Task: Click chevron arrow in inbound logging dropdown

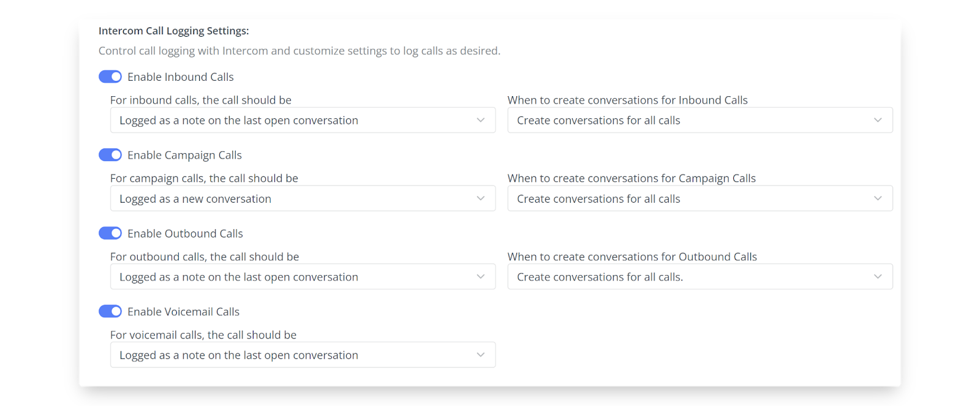Action: [481, 121]
